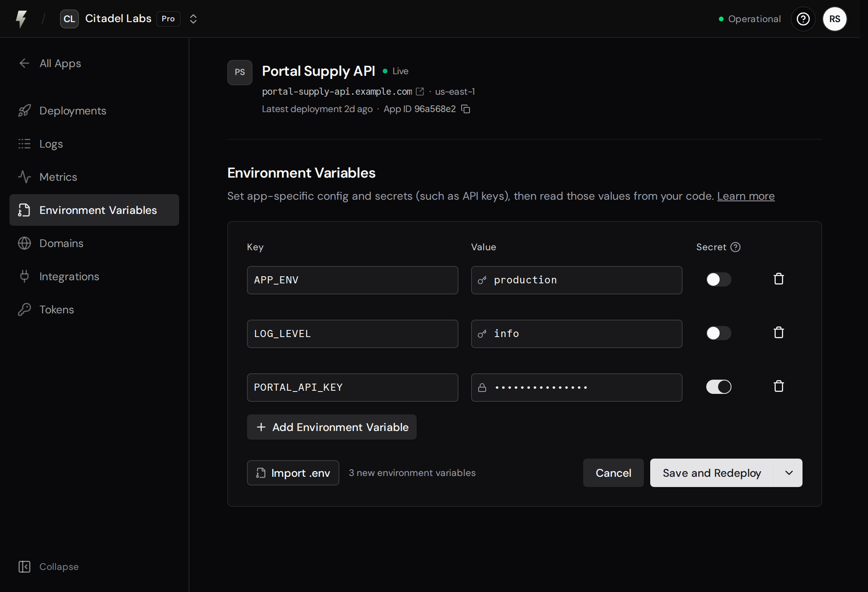The height and width of the screenshot is (592, 868).
Task: Edit the masked PORTAL_API_KEY value field
Action: click(577, 388)
